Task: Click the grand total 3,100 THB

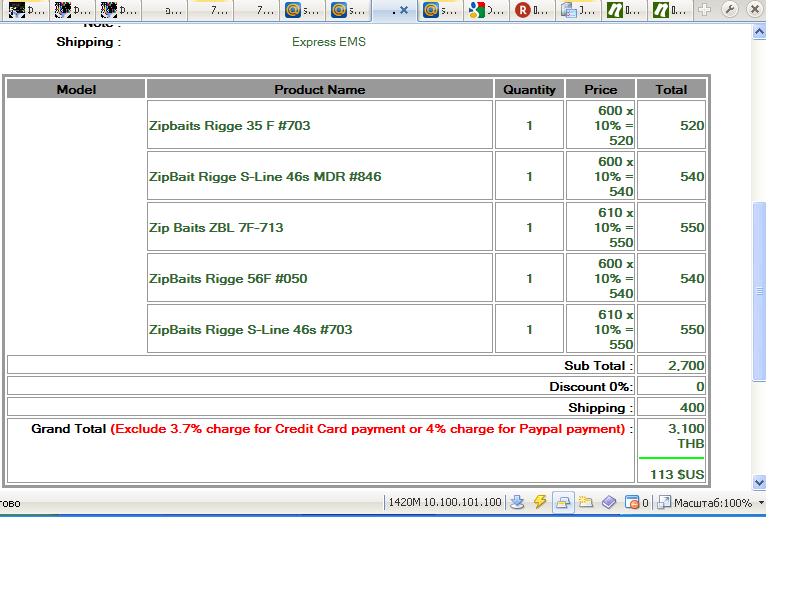Action: point(686,436)
